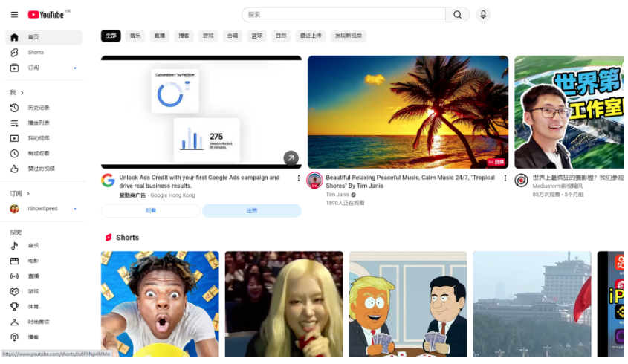Image resolution: width=628 pixels, height=364 pixels.
Task: Open the Mediastorm影视飓风 channel name link
Action: tap(557, 186)
